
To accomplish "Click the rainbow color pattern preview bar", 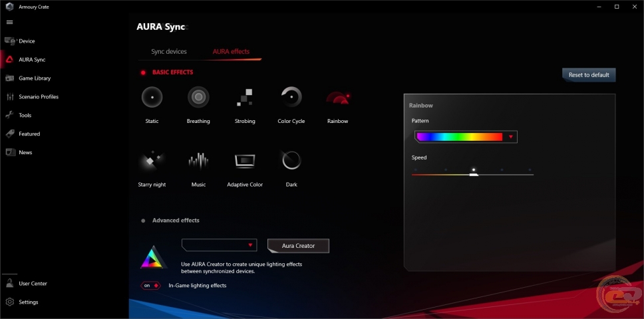I will [x=460, y=137].
